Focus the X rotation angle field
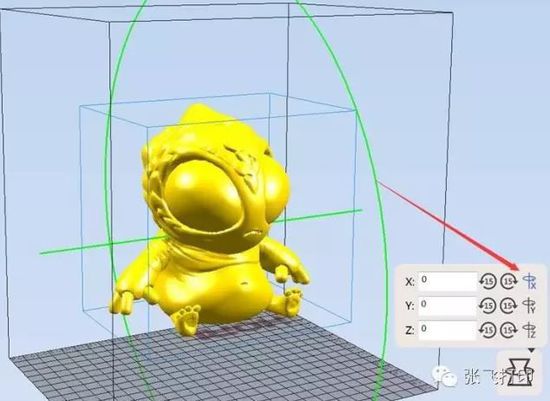Viewport: 550px width, 401px height. pyautogui.click(x=448, y=281)
